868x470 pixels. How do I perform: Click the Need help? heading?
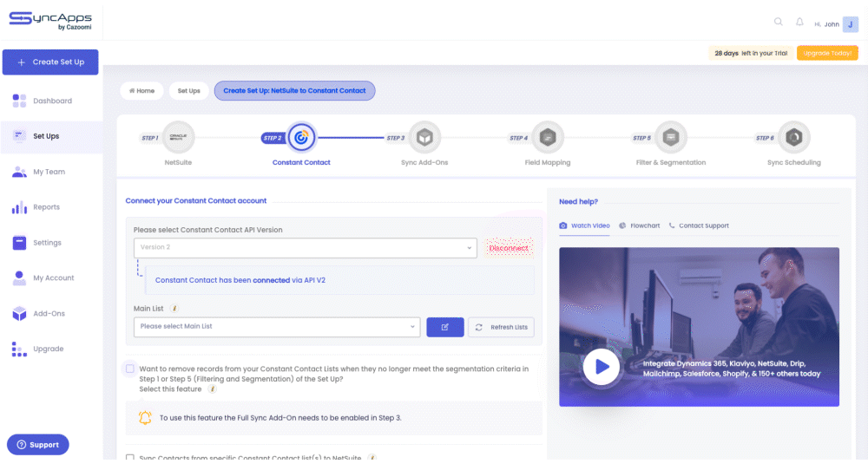pyautogui.click(x=578, y=202)
